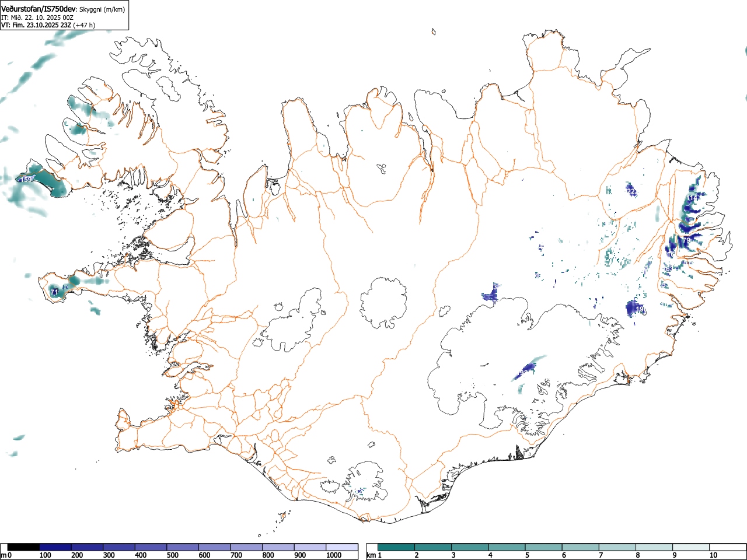Pick the 4–5 km legend color block
This screenshot has height=560, width=747.
507,547
